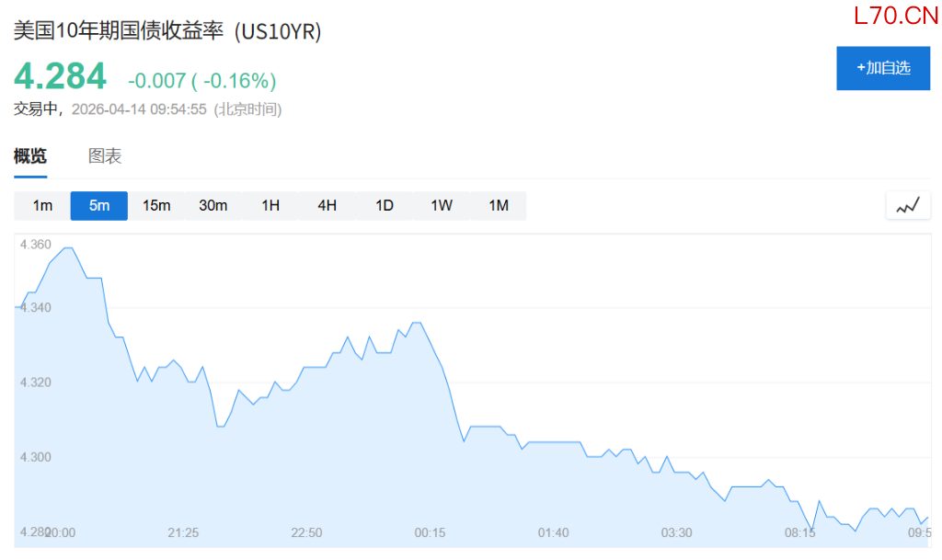942x560 pixels.
Task: Set chart interval to 1H
Action: click(270, 206)
